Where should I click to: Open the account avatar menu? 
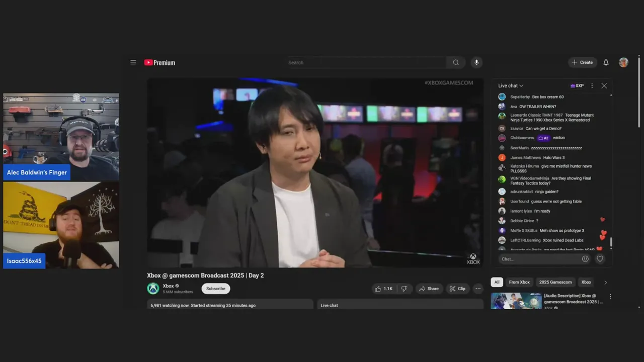coord(623,62)
